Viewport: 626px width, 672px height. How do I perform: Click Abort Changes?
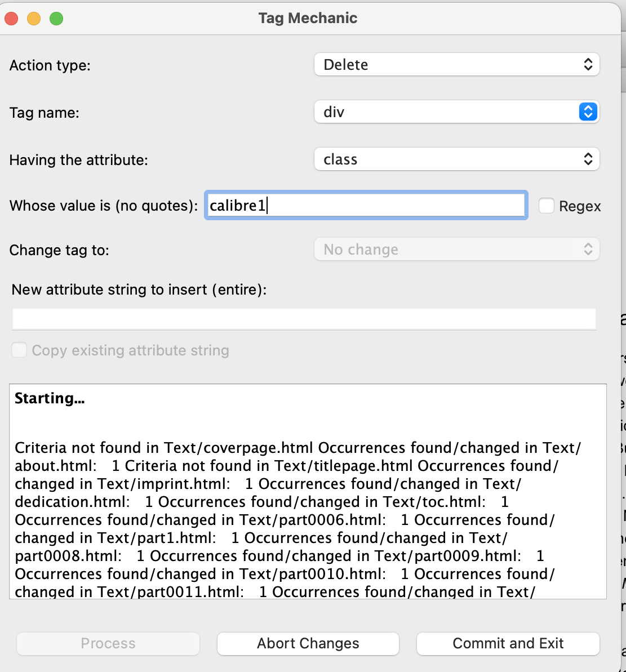point(308,643)
